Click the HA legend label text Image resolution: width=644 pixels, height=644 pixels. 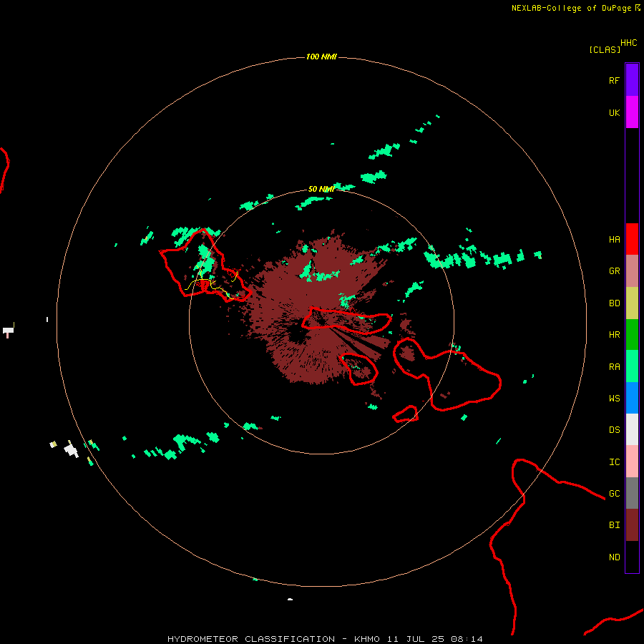tap(615, 240)
